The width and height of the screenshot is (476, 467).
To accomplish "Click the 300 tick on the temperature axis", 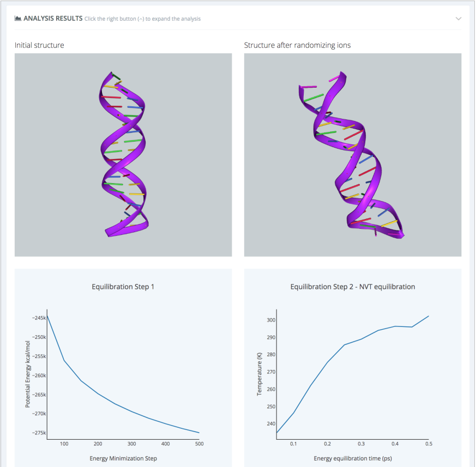I will click(271, 320).
